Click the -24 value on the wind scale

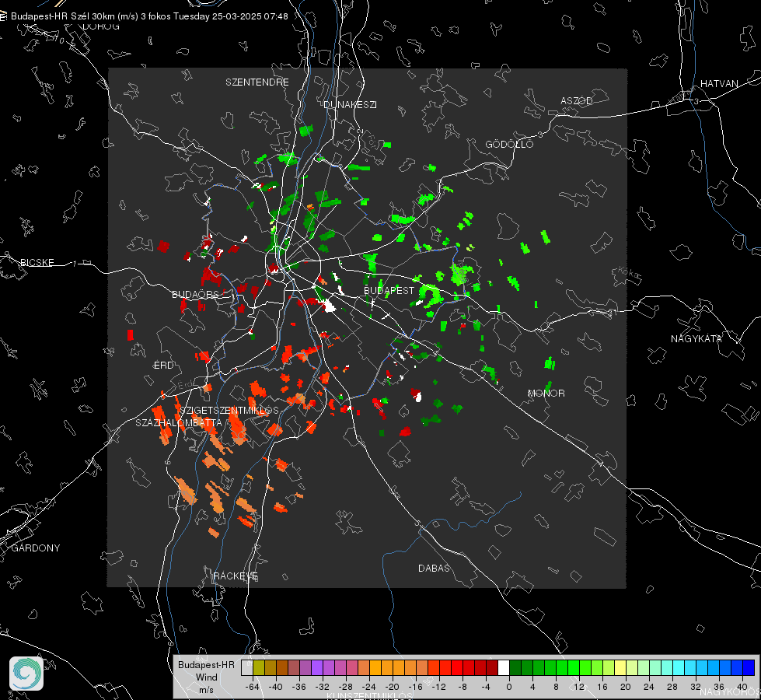coord(369,687)
